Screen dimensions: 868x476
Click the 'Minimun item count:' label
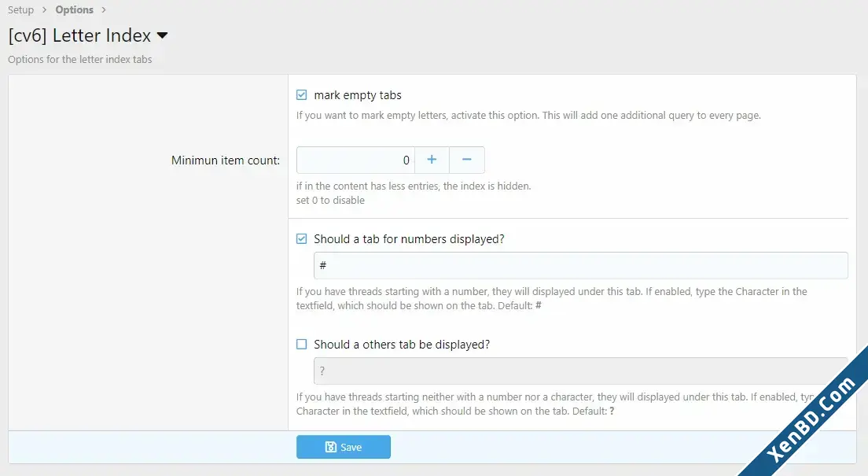[x=226, y=161]
